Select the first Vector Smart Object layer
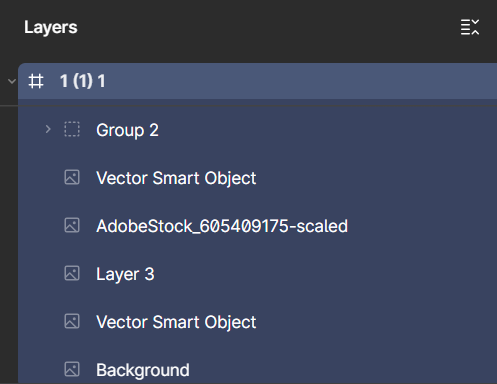 (x=257, y=177)
